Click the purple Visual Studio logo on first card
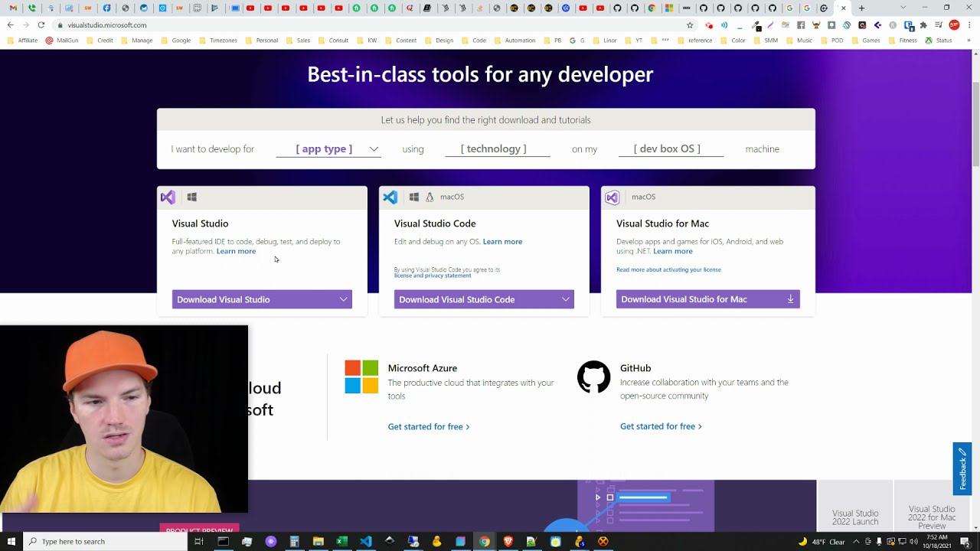980x551 pixels. (x=168, y=197)
